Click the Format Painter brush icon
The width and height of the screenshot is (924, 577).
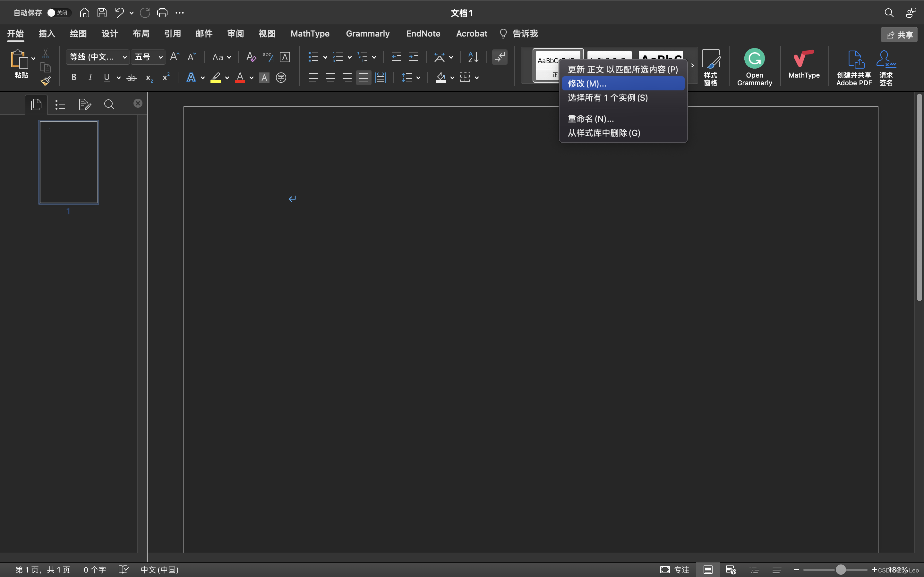[46, 81]
